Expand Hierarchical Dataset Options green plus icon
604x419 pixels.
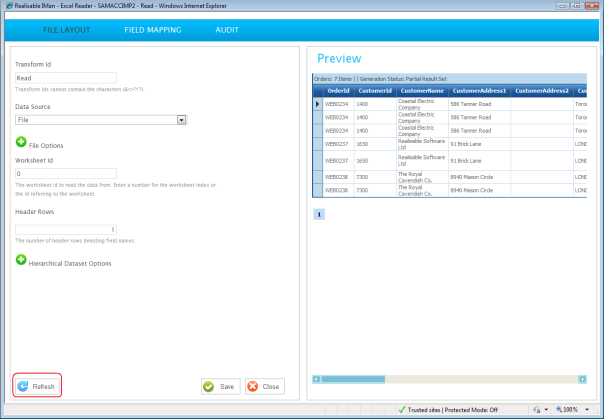coord(21,261)
